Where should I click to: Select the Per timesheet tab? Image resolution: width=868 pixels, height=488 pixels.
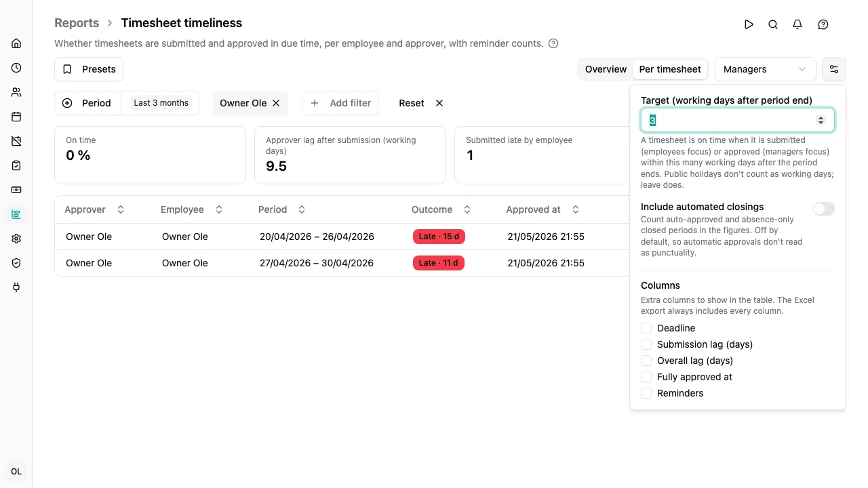coord(670,69)
